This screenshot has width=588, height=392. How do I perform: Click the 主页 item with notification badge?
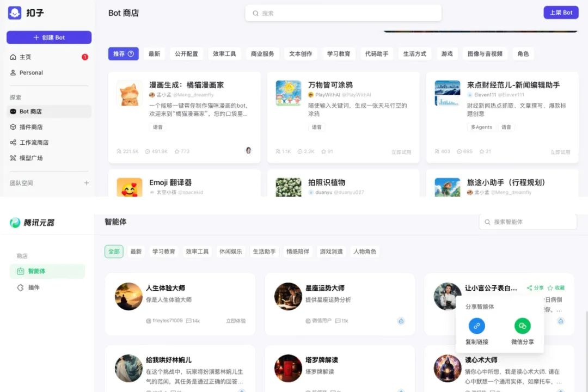pyautogui.click(x=26, y=57)
